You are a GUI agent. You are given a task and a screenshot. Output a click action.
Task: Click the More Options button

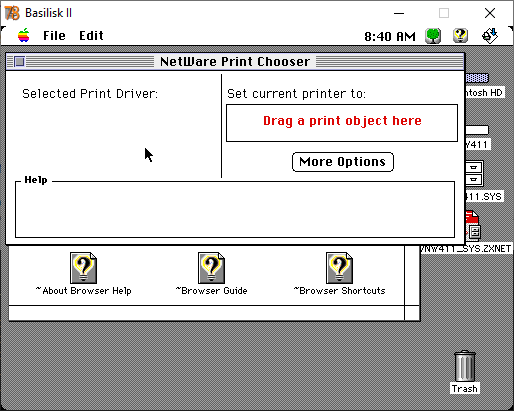(x=343, y=162)
